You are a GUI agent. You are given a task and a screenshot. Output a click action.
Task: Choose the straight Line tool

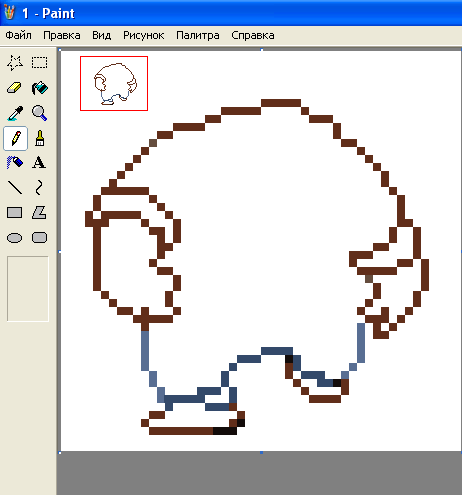pos(15,188)
